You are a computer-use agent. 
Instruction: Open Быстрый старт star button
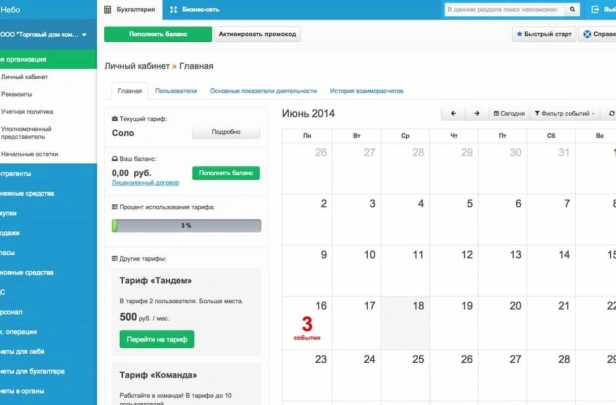pos(544,34)
